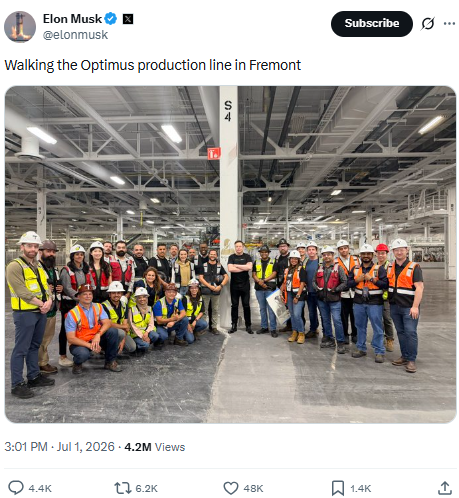The height and width of the screenshot is (498, 459).
Task: Open the rocket launch profile avatar
Action: (x=20, y=27)
